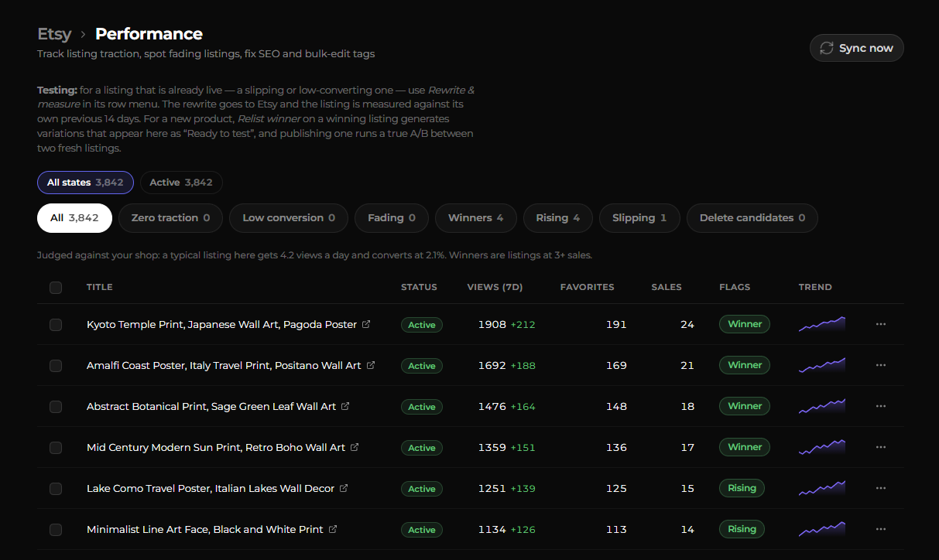
Task: Click the Sales column header
Action: coord(667,287)
